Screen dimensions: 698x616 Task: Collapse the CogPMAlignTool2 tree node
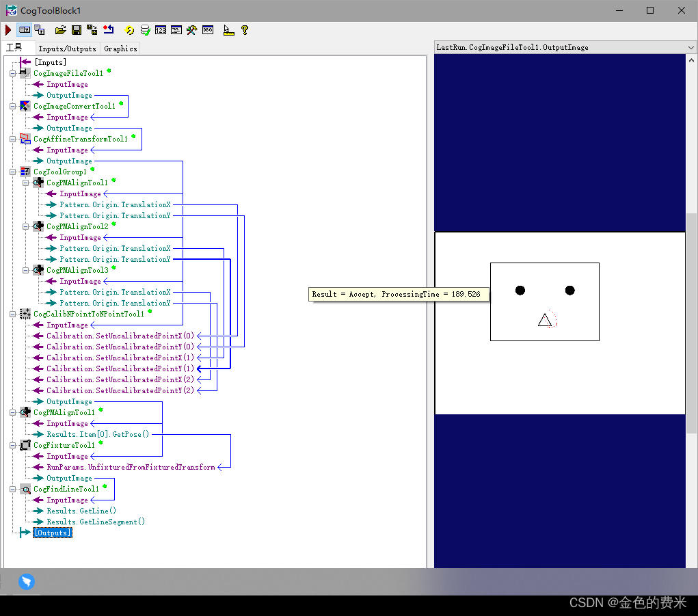[26, 226]
